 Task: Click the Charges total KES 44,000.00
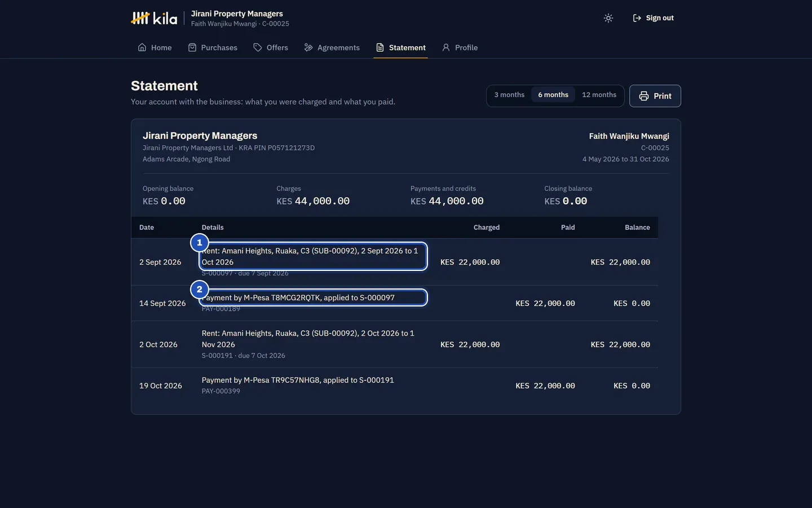(313, 201)
